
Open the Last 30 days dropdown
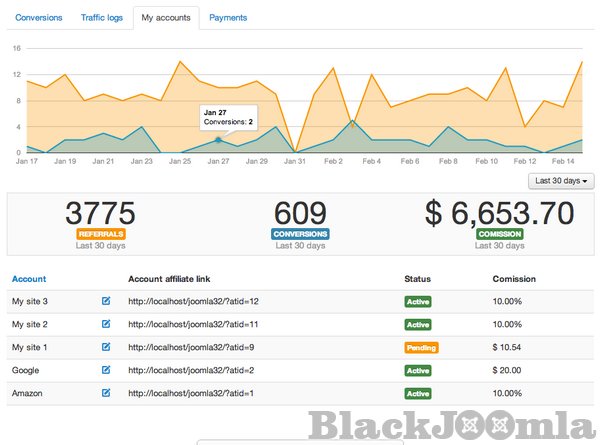tap(560, 180)
